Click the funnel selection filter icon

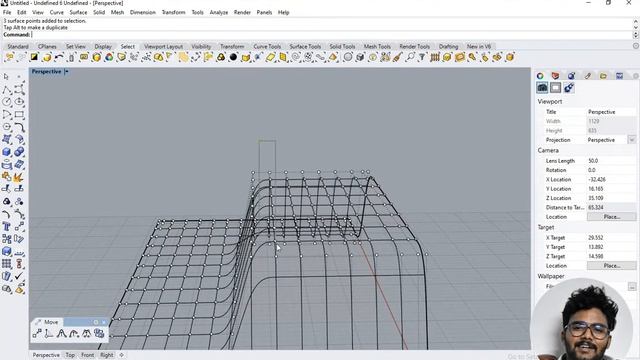422,57
